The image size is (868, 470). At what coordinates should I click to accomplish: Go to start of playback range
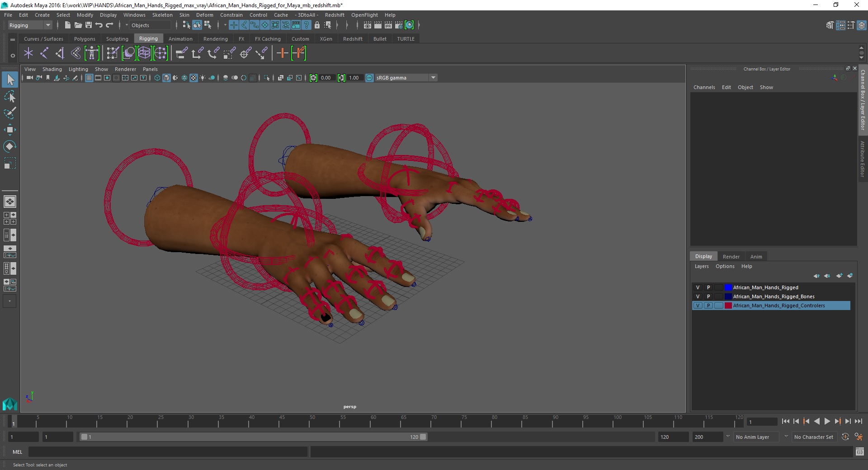coord(786,421)
